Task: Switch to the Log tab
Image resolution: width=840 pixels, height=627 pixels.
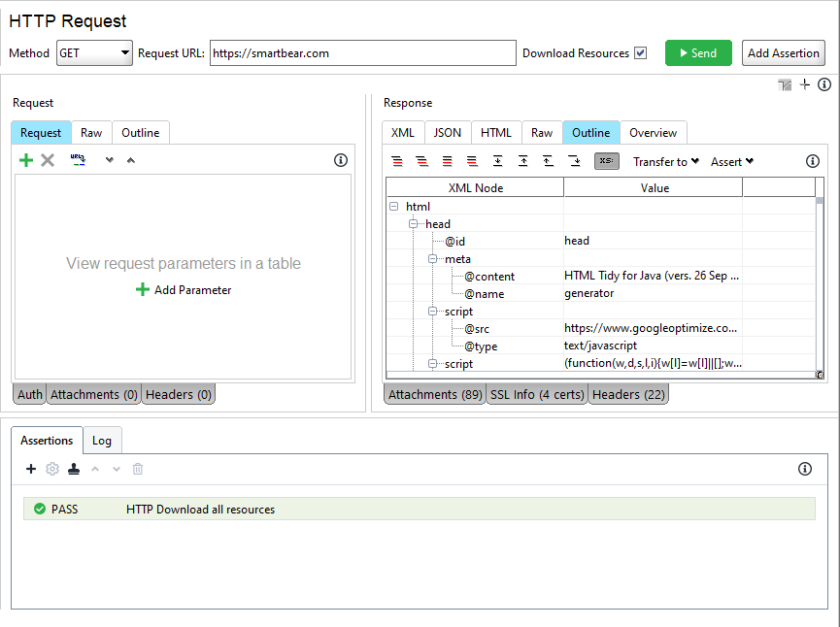Action: (x=102, y=441)
